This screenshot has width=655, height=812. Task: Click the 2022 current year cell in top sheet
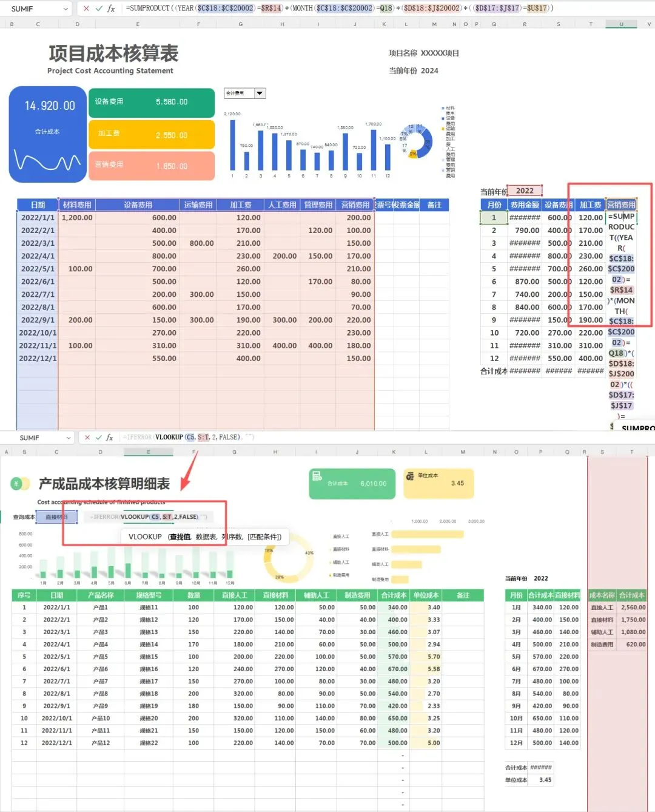pyautogui.click(x=525, y=191)
